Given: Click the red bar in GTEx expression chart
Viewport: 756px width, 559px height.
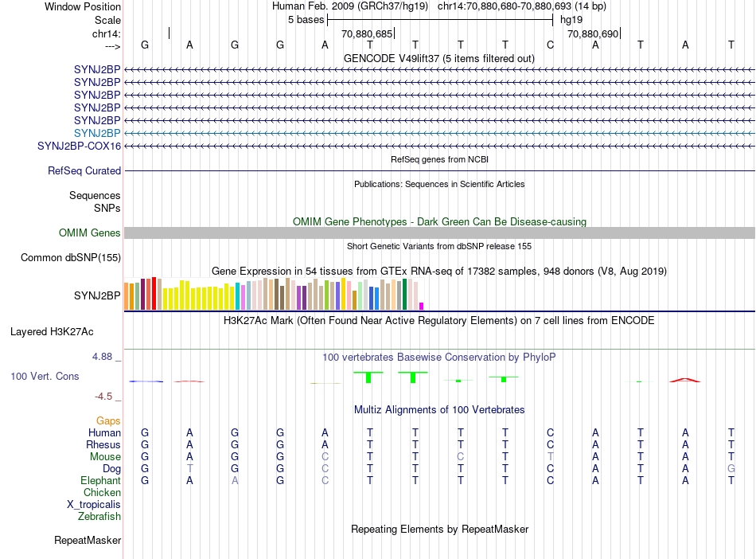Looking at the screenshot, I should (x=154, y=293).
